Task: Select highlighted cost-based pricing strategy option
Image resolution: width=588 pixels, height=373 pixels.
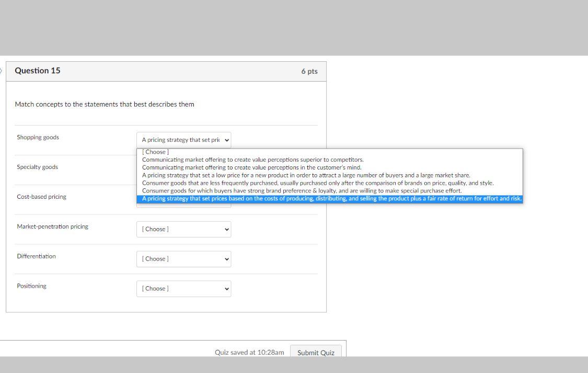Action: [330, 198]
